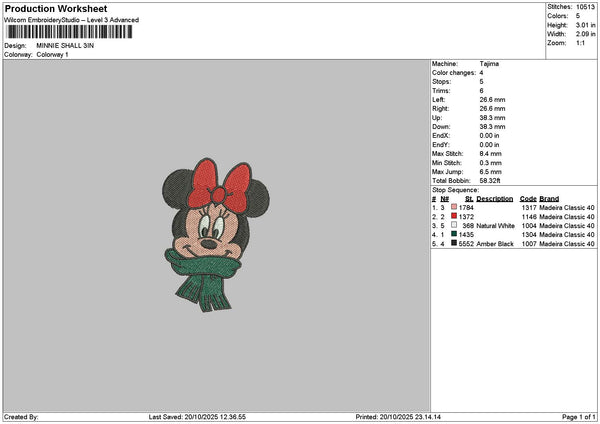Click the 'Colorway 1' value
The width and height of the screenshot is (600, 424).
pos(52,55)
